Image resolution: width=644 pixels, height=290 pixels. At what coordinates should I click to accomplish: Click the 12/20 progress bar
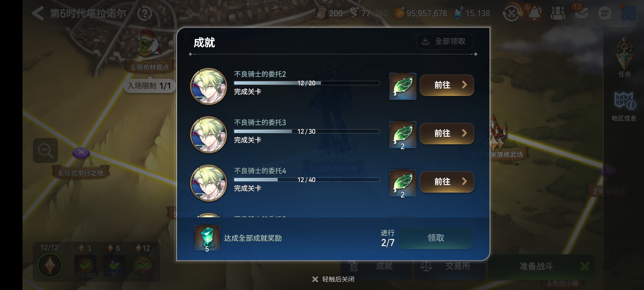[307, 83]
